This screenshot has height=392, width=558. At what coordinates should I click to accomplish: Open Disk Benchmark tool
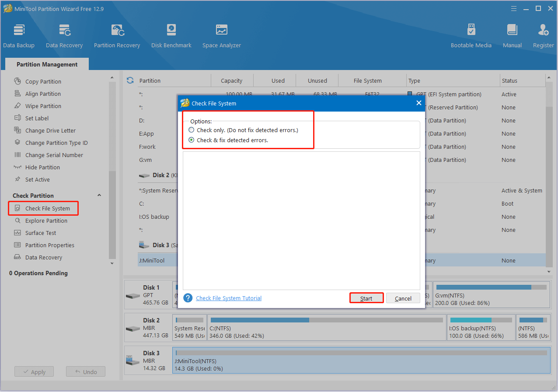click(x=171, y=36)
